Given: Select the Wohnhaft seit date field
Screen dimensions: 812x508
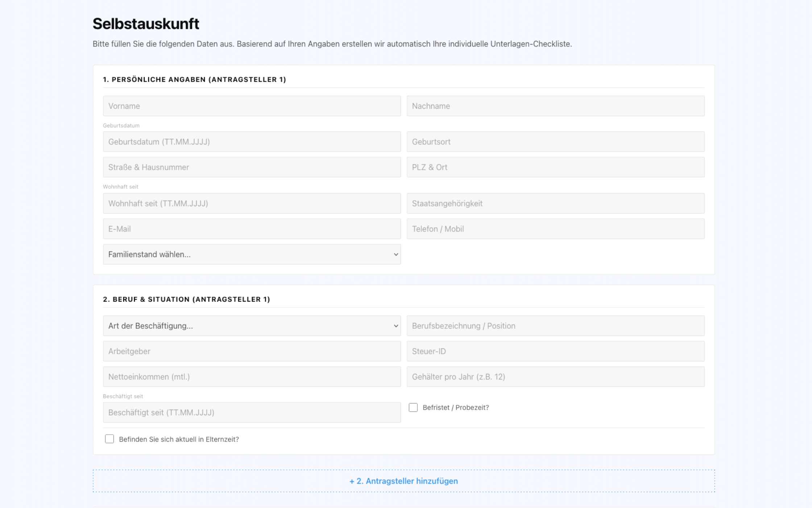Looking at the screenshot, I should click(252, 203).
